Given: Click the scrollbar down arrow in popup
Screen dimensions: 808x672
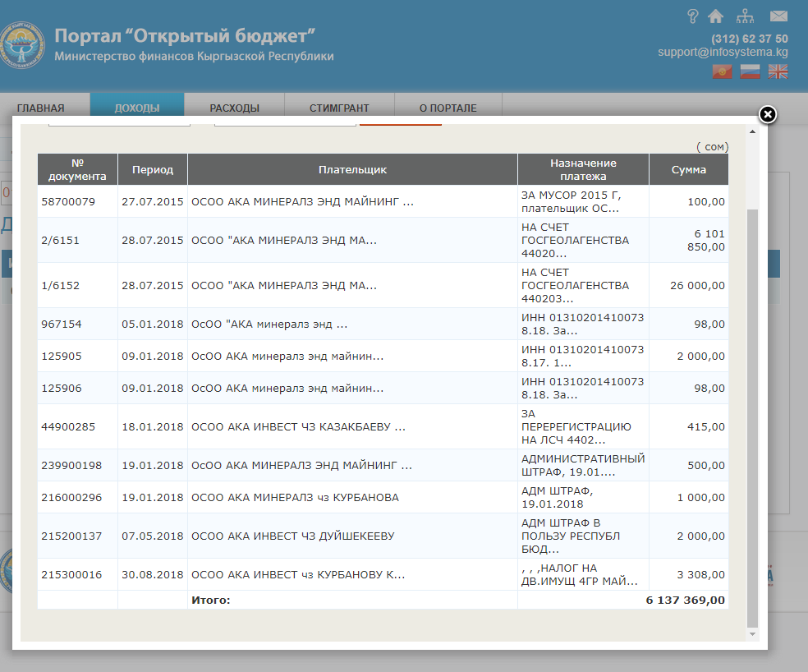Looking at the screenshot, I should [753, 634].
